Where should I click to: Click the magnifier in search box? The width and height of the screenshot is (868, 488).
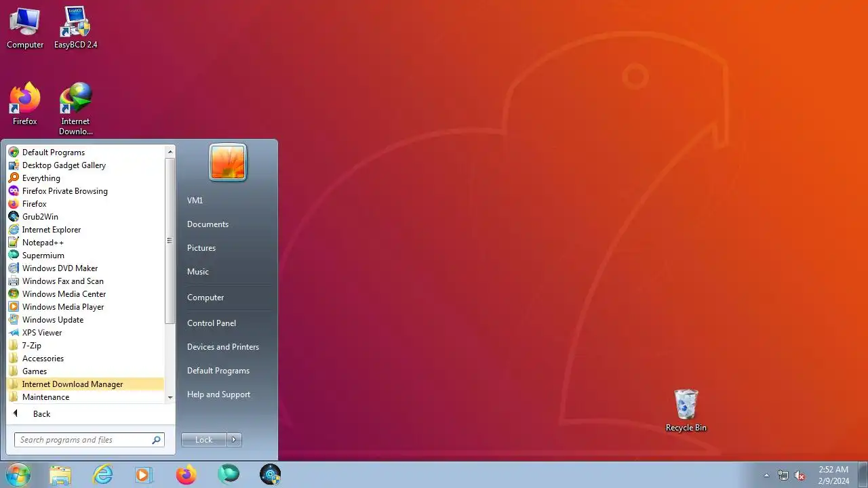[156, 440]
